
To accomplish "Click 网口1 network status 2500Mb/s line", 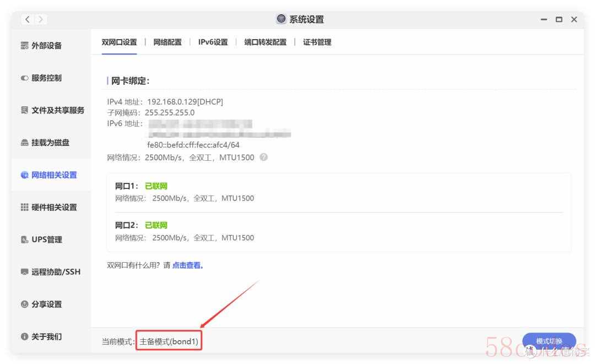I will (x=185, y=198).
